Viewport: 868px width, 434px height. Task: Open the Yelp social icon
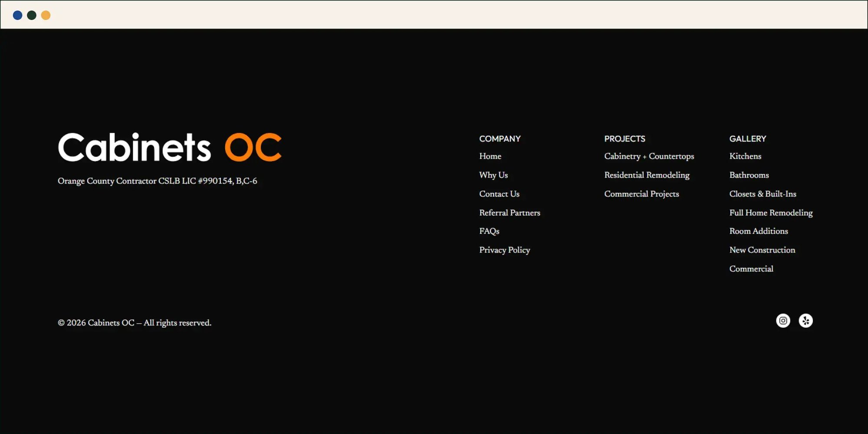pyautogui.click(x=806, y=321)
